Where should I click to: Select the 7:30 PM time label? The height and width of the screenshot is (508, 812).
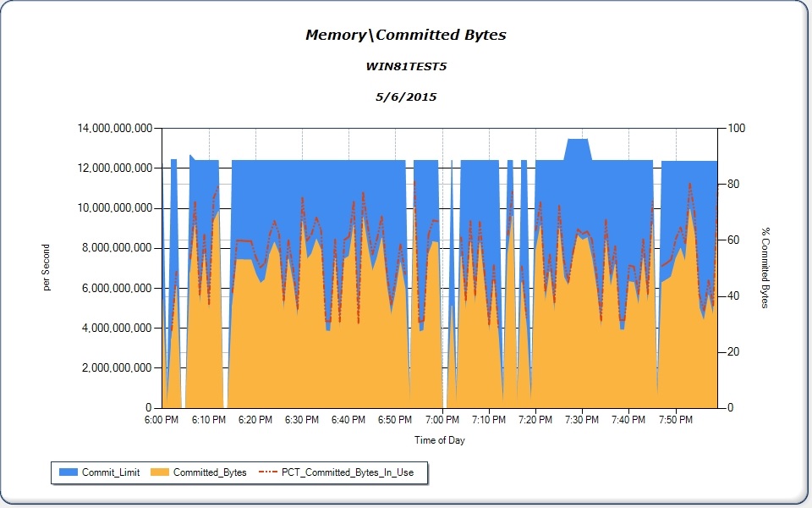(581, 419)
